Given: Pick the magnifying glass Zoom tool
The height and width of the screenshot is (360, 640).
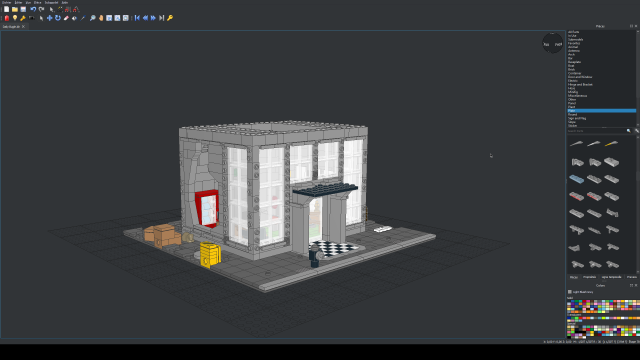Looking at the screenshot, I should [x=93, y=18].
